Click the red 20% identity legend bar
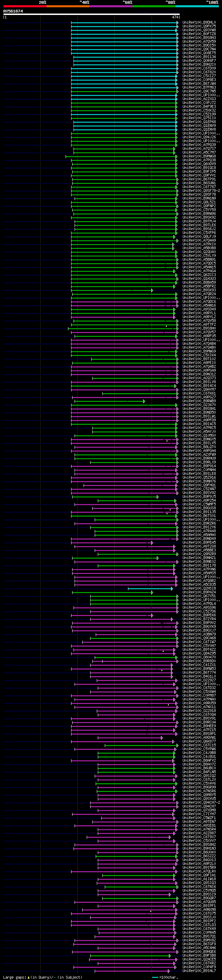This screenshot has width=222, height=980. coord(25,6)
